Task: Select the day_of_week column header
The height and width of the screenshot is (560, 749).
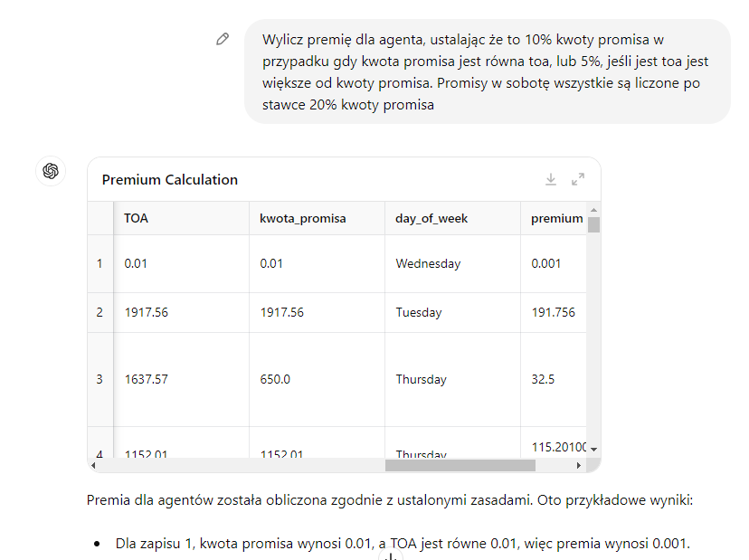Action: 431,218
